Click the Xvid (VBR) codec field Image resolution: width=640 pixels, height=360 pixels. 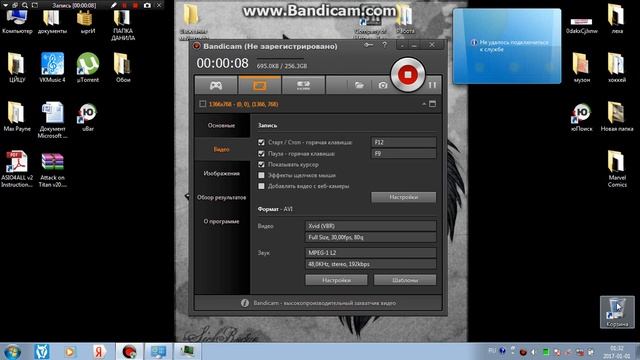click(371, 226)
